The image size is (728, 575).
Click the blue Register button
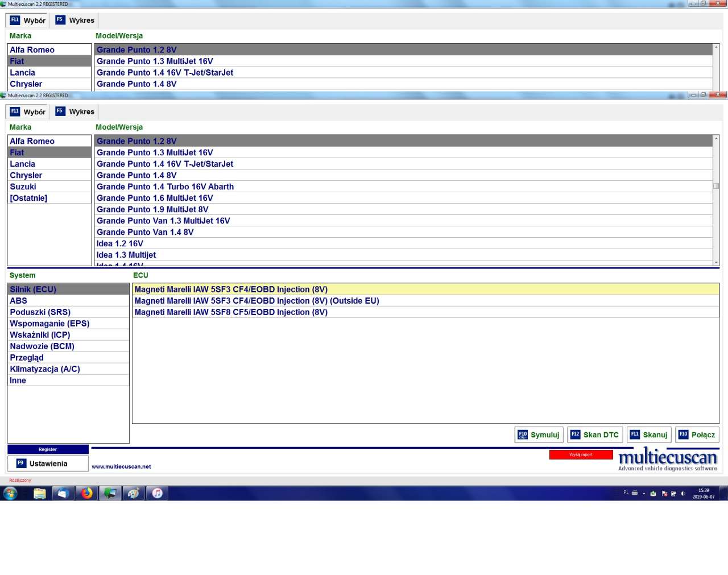(48, 449)
